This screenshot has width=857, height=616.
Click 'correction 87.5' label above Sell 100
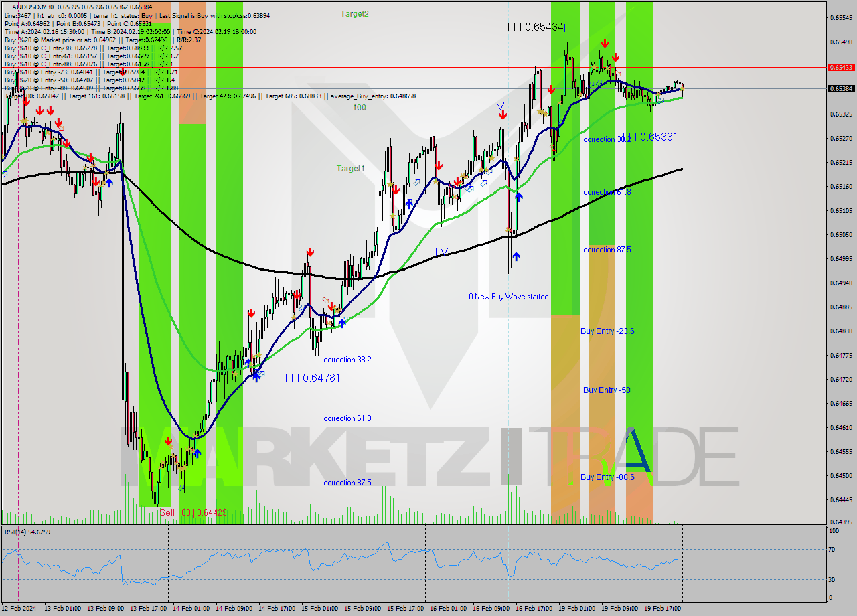click(347, 483)
